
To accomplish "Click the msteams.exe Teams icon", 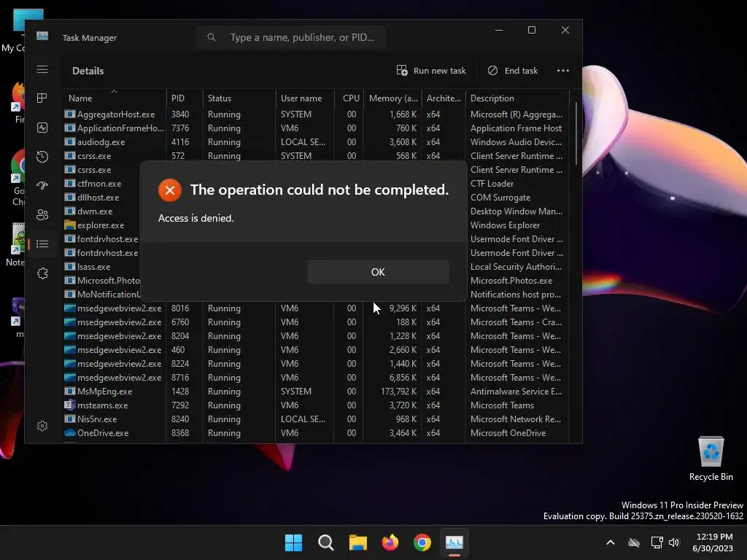I will (70, 405).
